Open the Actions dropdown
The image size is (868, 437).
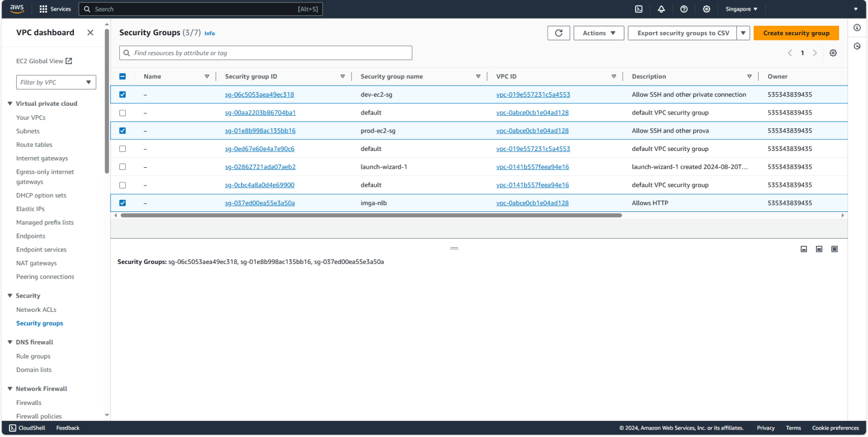click(599, 33)
